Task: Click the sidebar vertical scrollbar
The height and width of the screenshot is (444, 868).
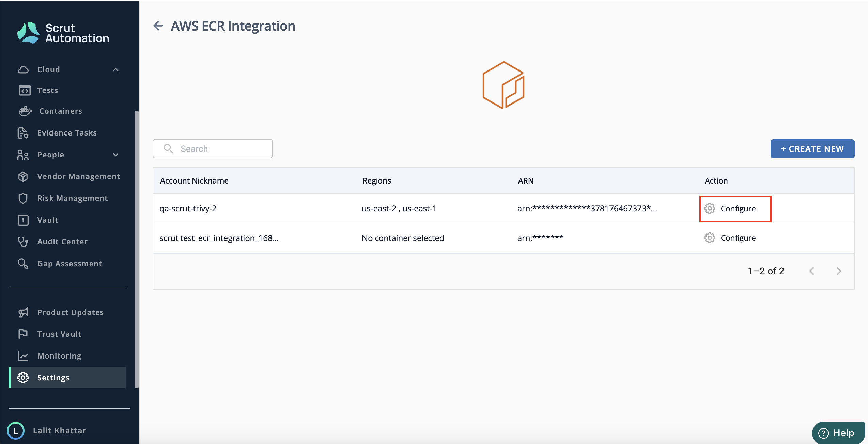Action: coord(137,249)
